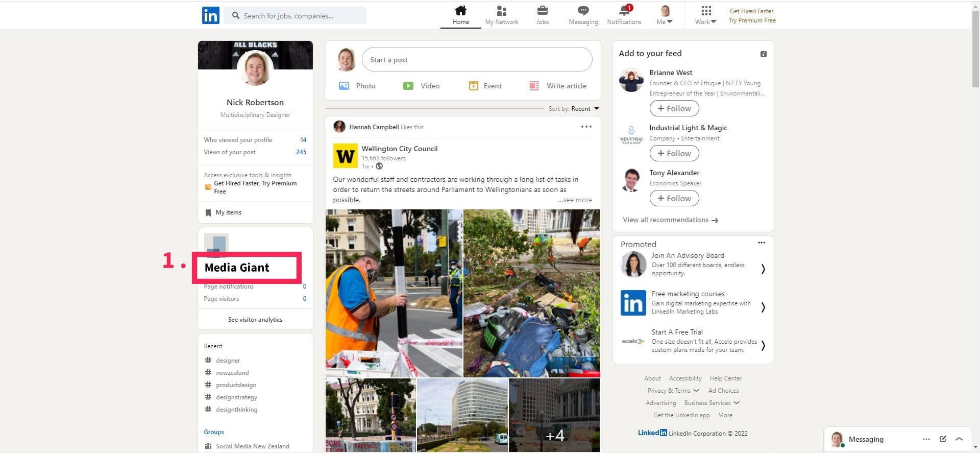Click Start a post box
Image resolution: width=980 pixels, height=454 pixels.
click(x=477, y=60)
